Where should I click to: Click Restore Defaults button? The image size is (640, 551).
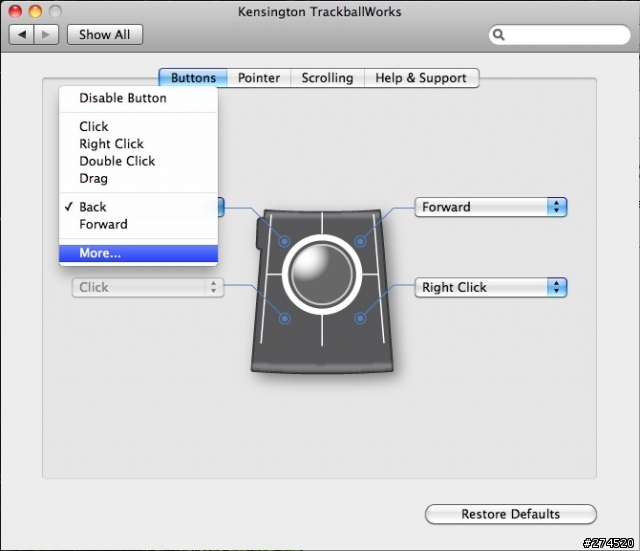pos(511,514)
